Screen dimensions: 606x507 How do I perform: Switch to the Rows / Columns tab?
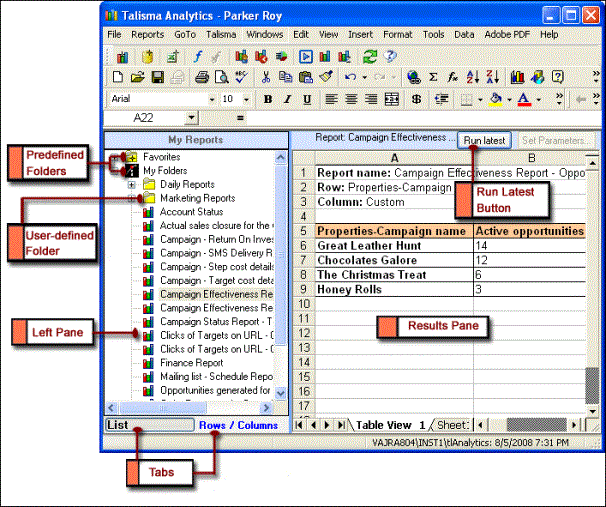pyautogui.click(x=237, y=425)
